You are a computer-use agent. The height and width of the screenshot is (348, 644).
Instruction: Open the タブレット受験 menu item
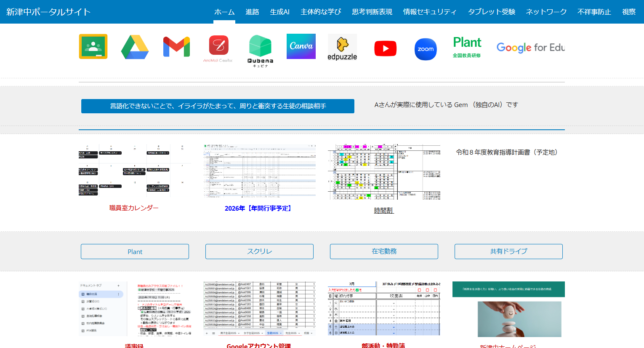492,12
